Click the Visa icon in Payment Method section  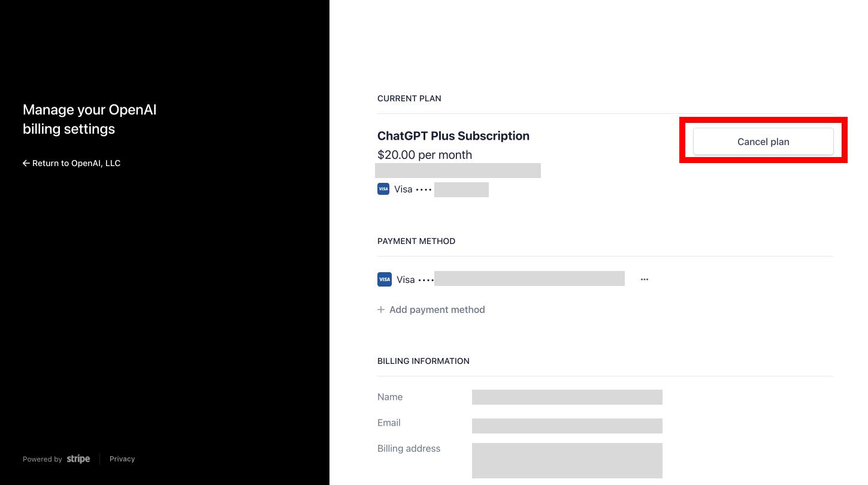[x=385, y=279]
